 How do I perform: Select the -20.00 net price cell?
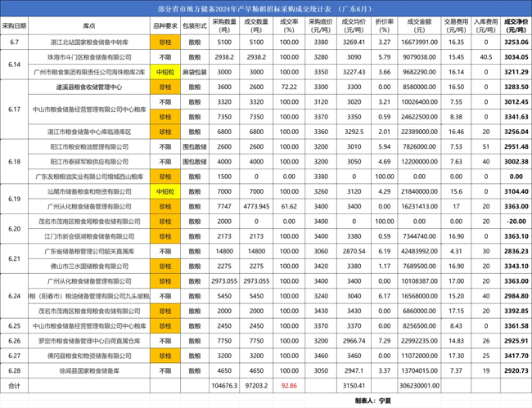[x=515, y=220]
